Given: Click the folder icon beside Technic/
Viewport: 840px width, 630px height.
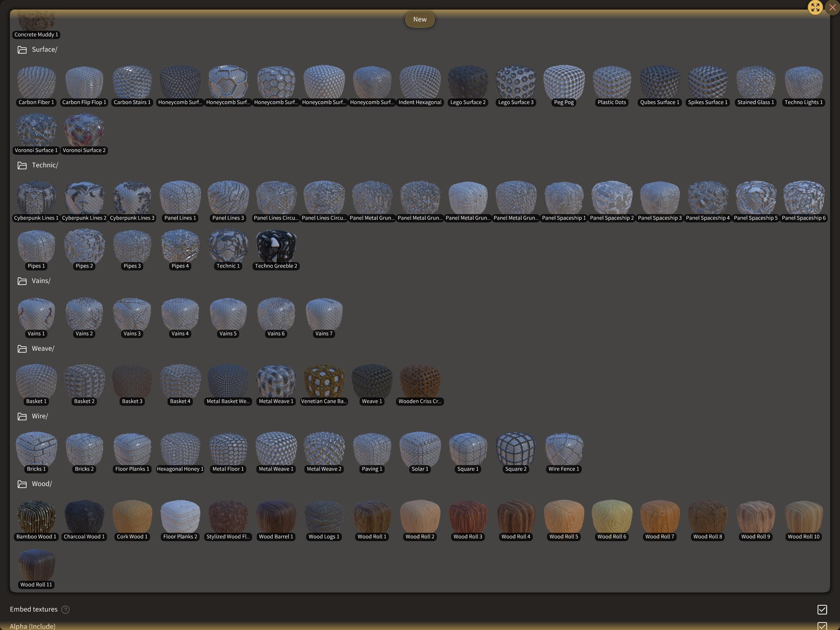Looking at the screenshot, I should [x=22, y=165].
